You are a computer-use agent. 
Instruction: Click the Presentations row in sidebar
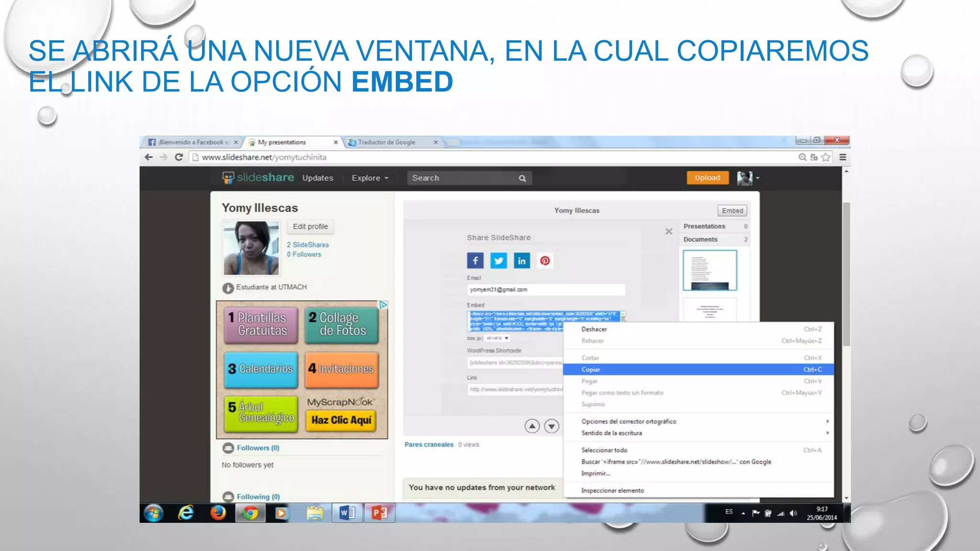point(715,226)
